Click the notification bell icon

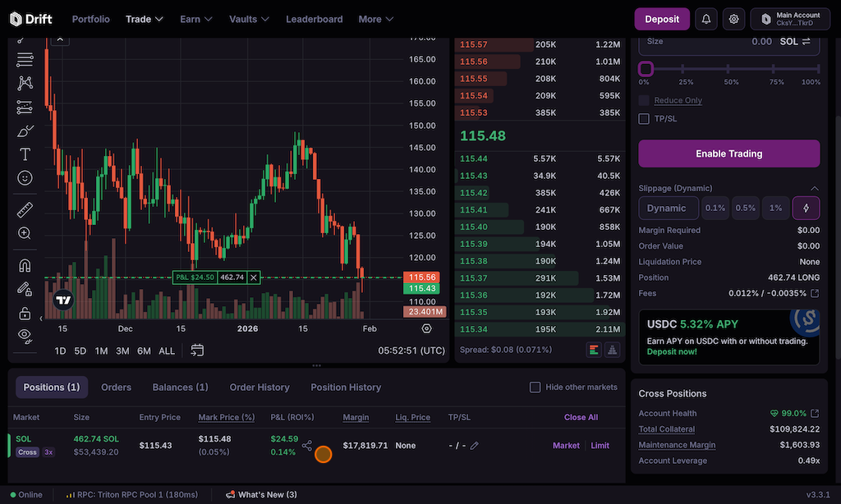(705, 19)
